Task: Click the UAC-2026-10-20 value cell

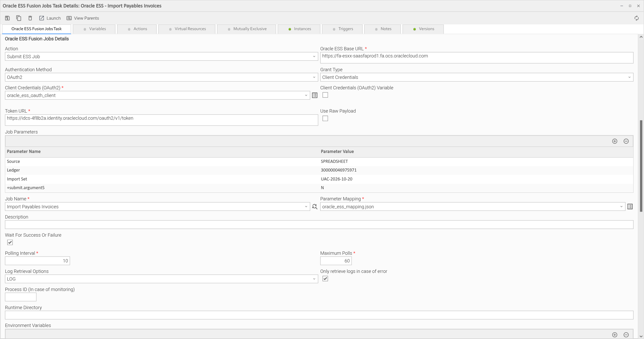Action: pos(337,179)
